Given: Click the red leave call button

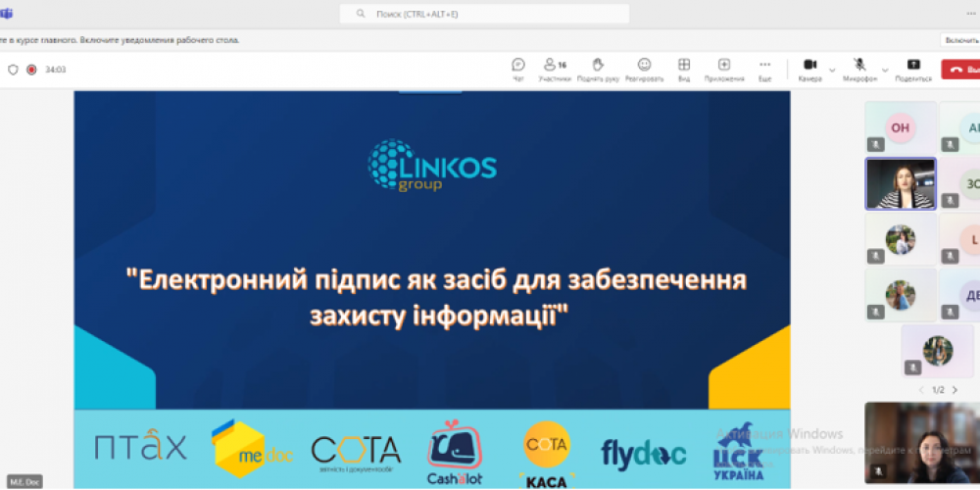Looking at the screenshot, I should click(x=960, y=70).
